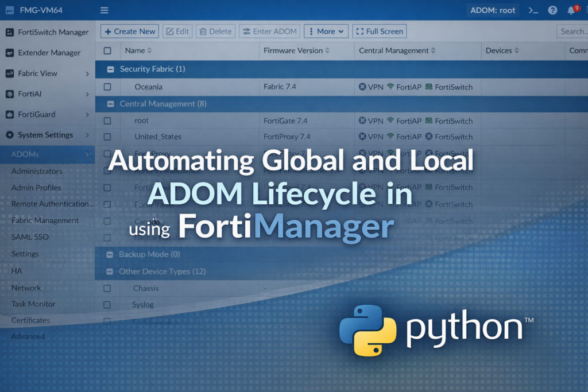Select the Oceania ADOM name
588x392 pixels.
coord(149,87)
